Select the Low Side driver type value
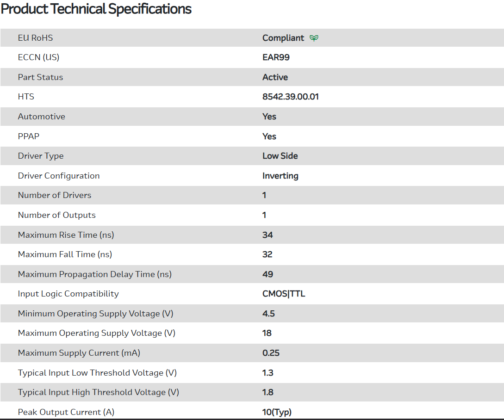The width and height of the screenshot is (504, 420). pos(280,156)
